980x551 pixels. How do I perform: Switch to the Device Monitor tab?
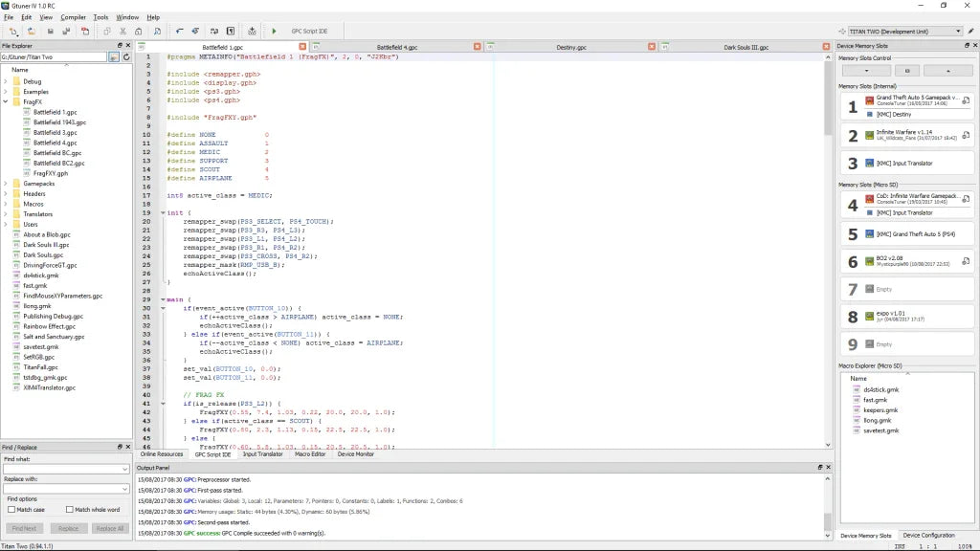(x=355, y=454)
